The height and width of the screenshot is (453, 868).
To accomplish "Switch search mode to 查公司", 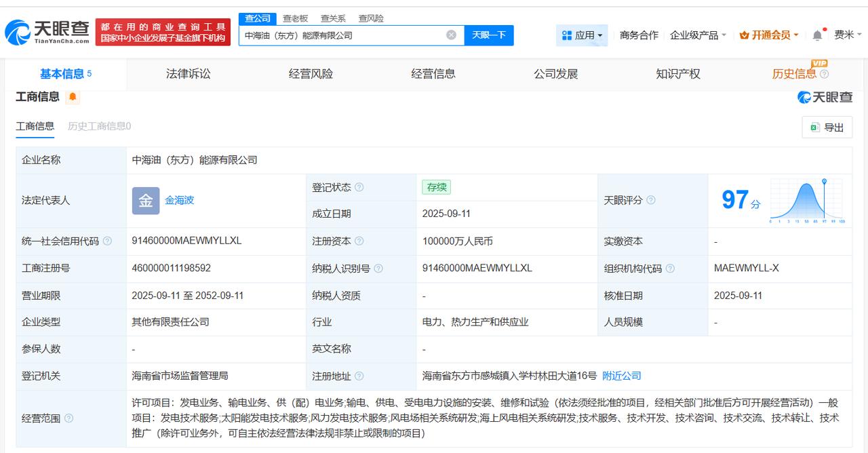I will tap(258, 18).
